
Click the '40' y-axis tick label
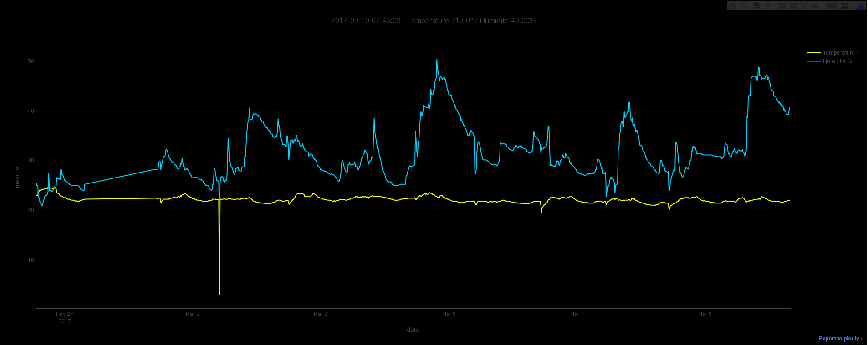(31, 111)
